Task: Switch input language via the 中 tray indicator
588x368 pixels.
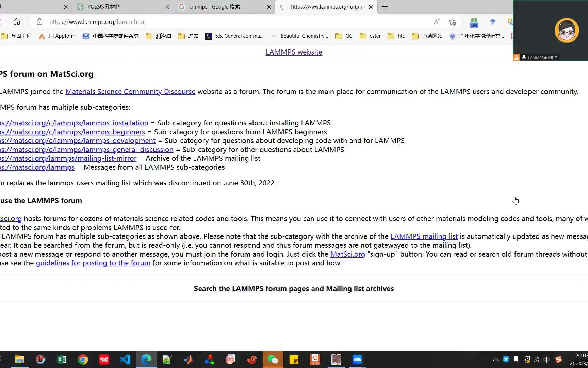Action: tap(546, 359)
